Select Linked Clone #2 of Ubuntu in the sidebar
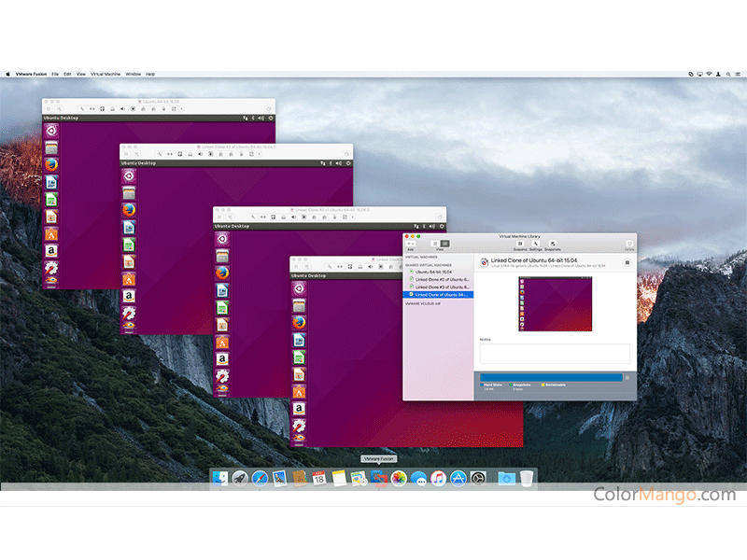Viewport: 747px width, 560px height. click(x=438, y=279)
